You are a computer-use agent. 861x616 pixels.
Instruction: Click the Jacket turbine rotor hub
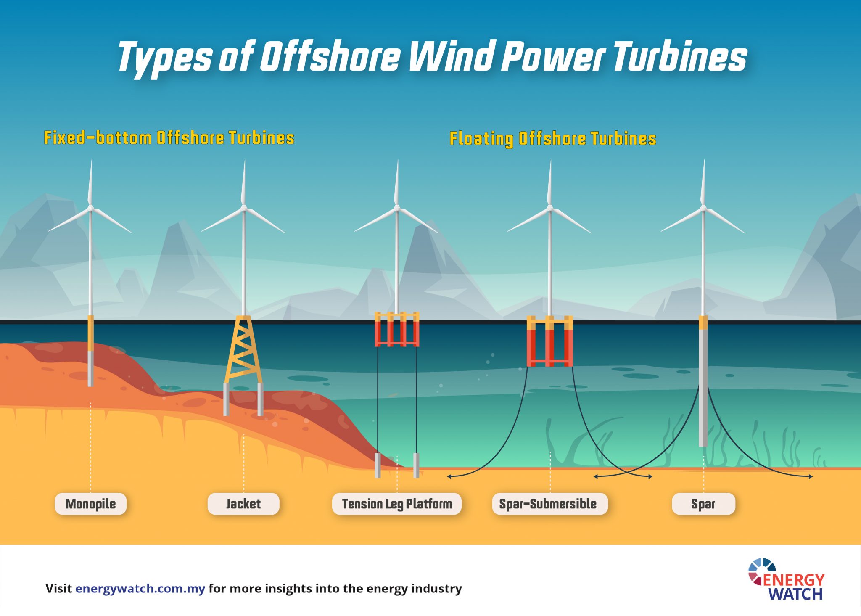click(243, 208)
